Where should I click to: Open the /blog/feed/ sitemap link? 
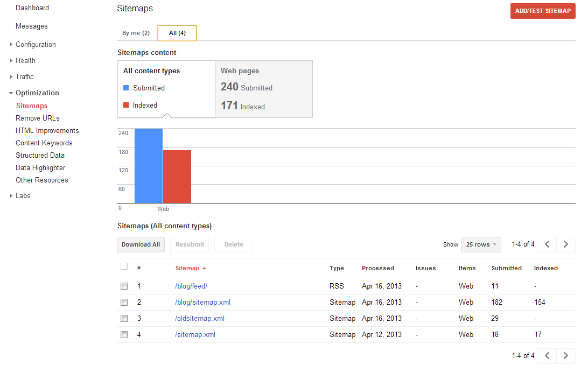[191, 286]
